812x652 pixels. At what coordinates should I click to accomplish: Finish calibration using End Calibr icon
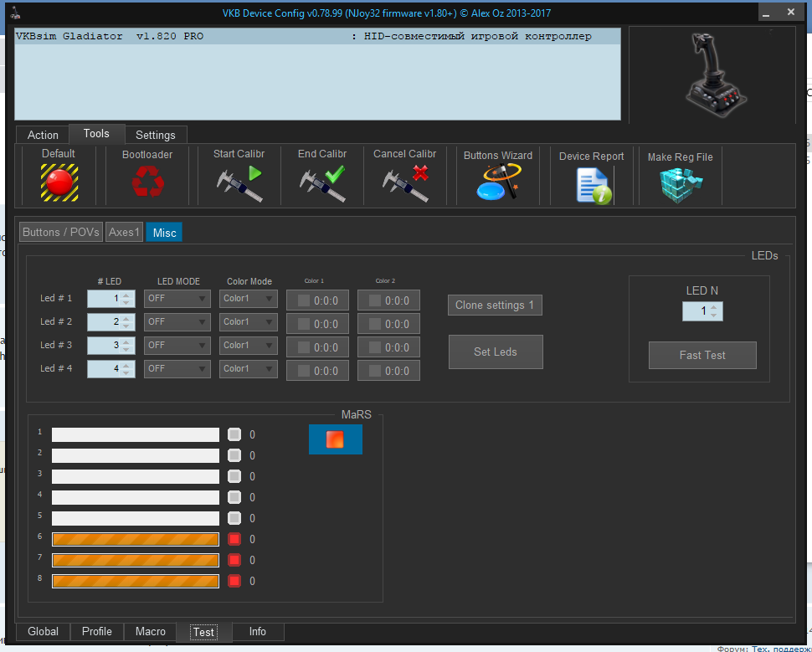(322, 182)
